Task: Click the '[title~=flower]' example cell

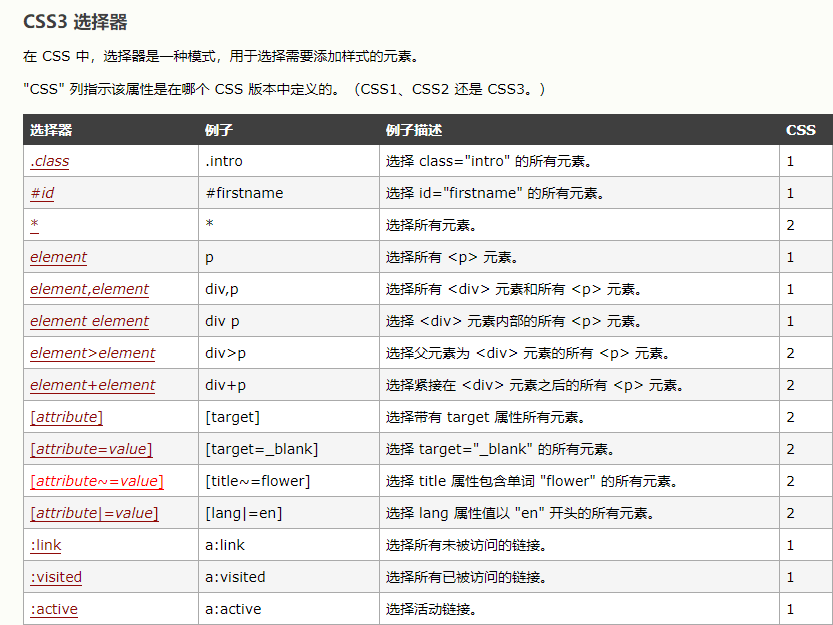Action: tap(258, 481)
